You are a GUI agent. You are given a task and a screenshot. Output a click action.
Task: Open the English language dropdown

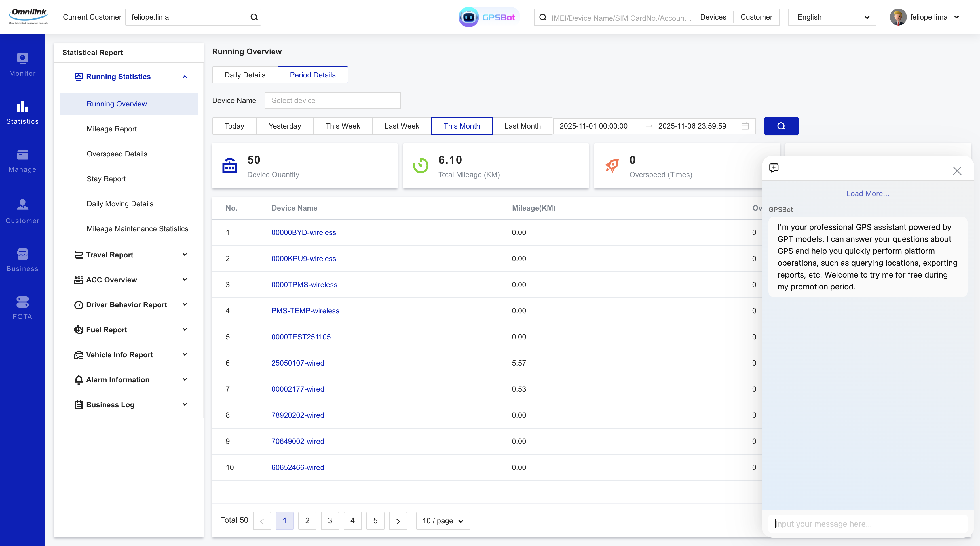tap(832, 17)
